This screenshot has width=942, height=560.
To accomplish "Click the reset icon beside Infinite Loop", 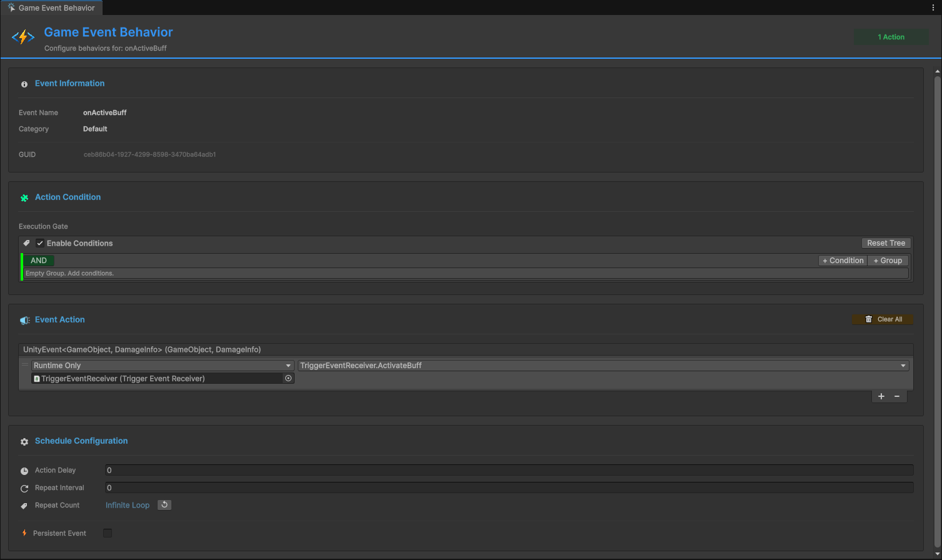I will point(164,504).
